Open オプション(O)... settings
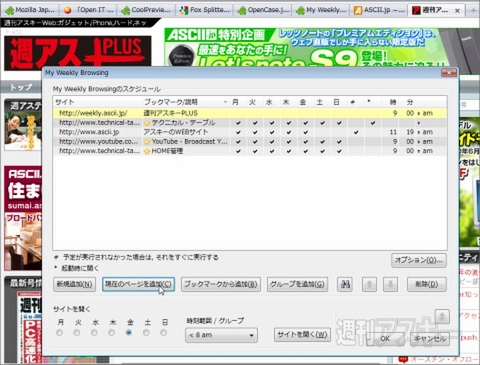This screenshot has height=365, width=480. 419,260
